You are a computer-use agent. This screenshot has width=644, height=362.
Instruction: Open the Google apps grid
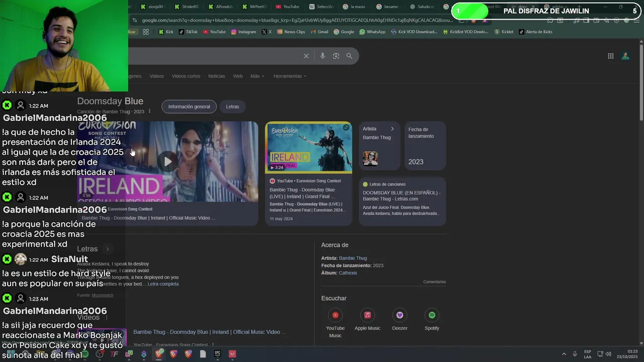(x=610, y=56)
